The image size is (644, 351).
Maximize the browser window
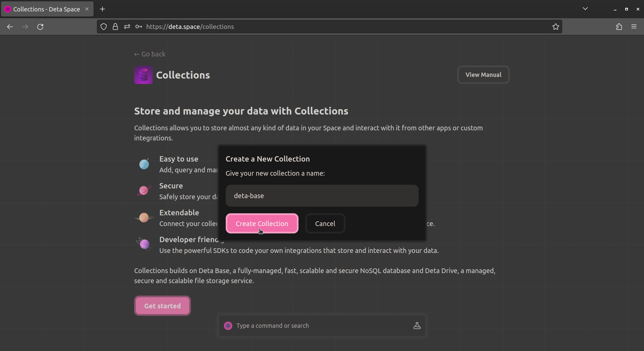coord(627,9)
